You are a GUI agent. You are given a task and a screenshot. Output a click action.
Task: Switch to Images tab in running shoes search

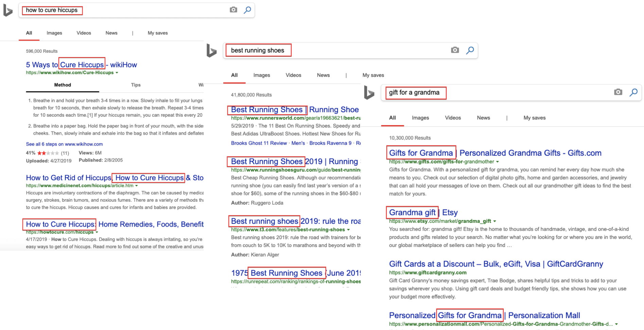click(x=262, y=75)
